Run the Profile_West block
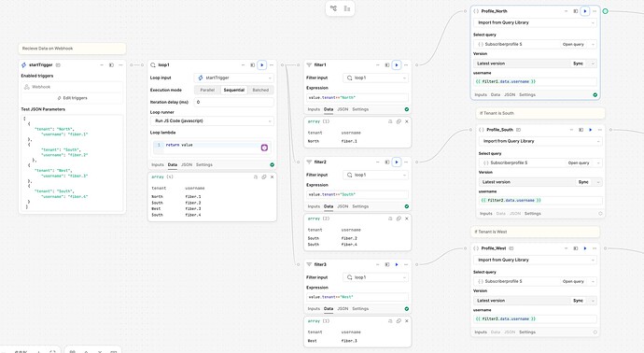Screen dimensions: 644x353 (585, 248)
